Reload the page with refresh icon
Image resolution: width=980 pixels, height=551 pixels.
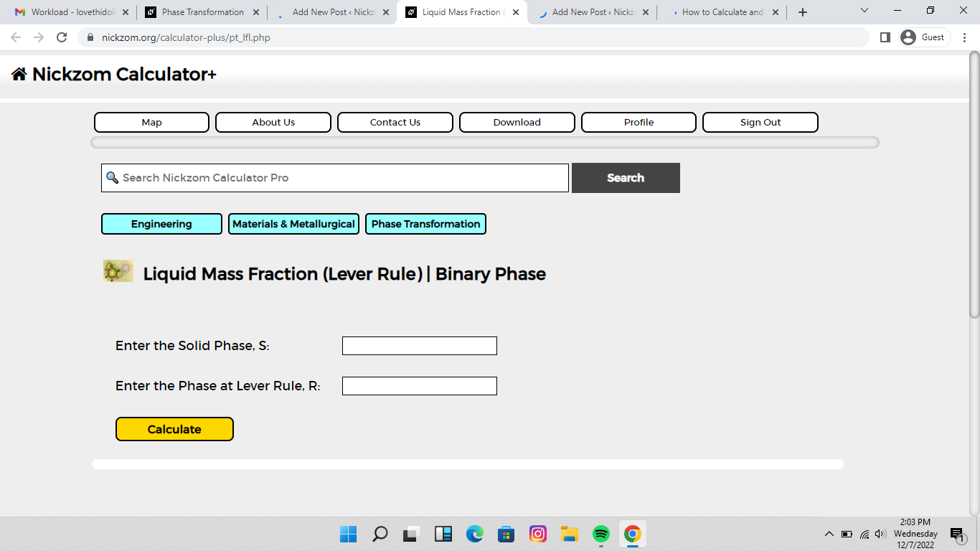[x=62, y=37]
